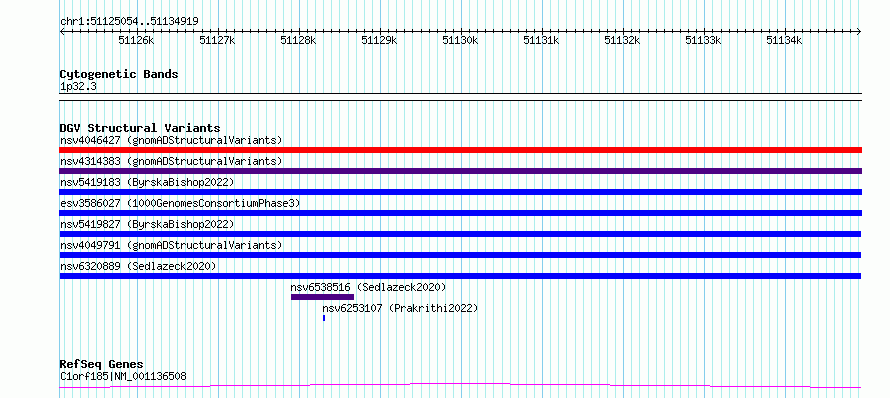Click the 51127k ruler tick label
Image resolution: width=890 pixels, height=398 pixels.
tap(217, 40)
